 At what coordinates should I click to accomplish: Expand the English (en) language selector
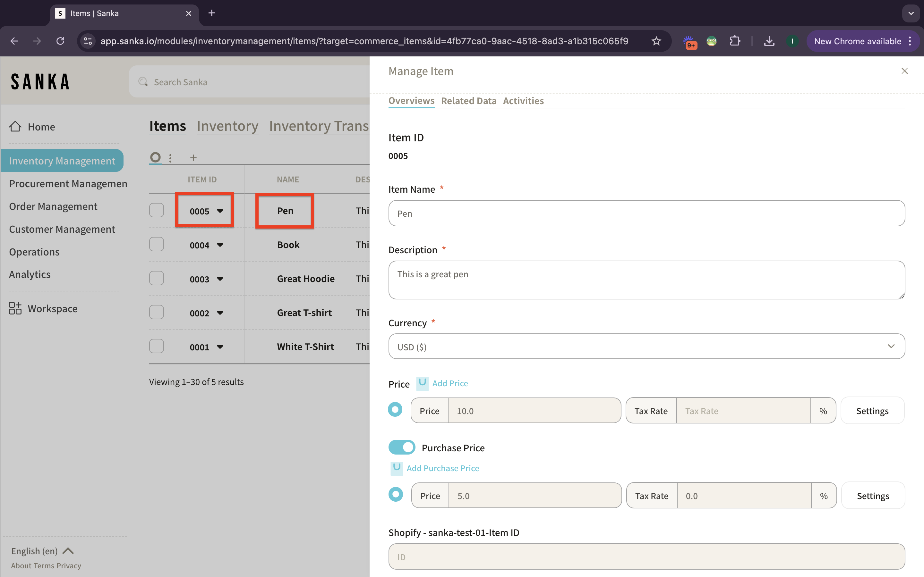[42, 551]
